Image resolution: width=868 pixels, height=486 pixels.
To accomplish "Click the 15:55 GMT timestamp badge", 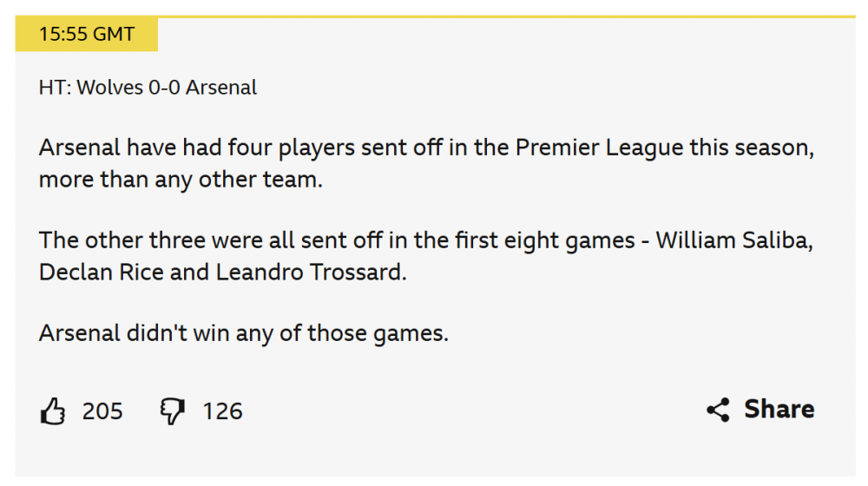I will pyautogui.click(x=87, y=35).
